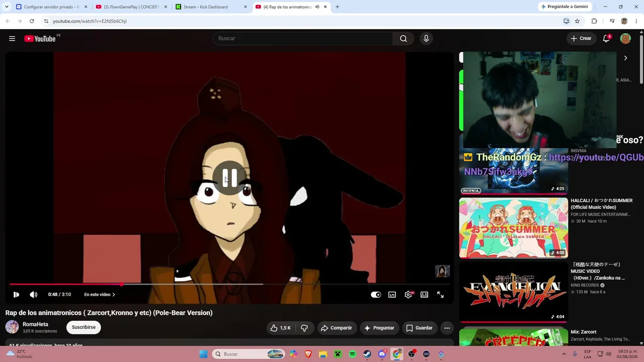Start voice search with the microphone

[426, 39]
